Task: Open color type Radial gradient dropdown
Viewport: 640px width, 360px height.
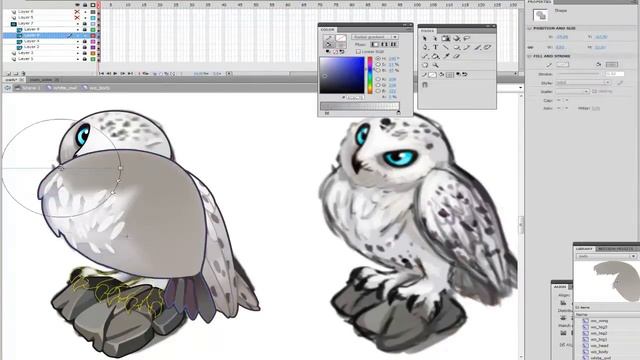Action: pos(375,37)
